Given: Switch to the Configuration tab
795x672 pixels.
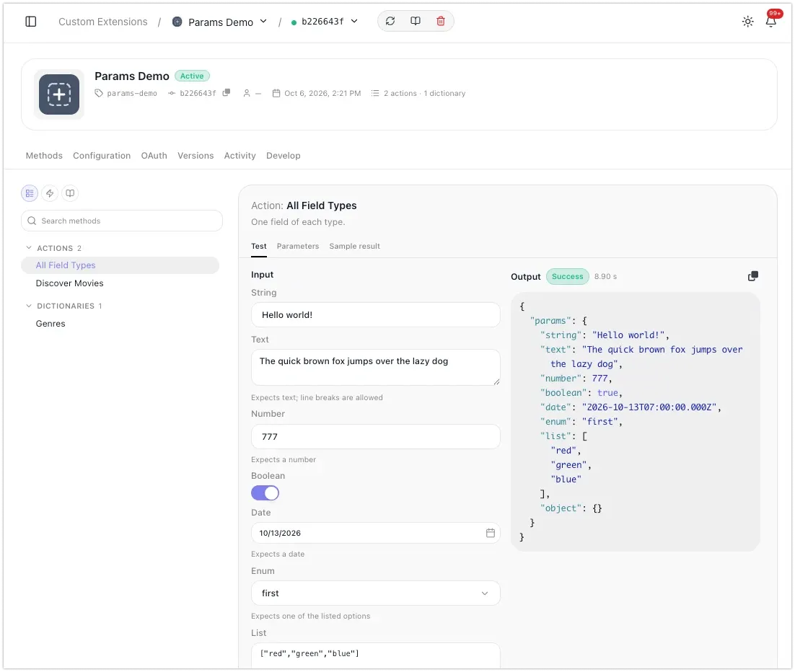Looking at the screenshot, I should (x=102, y=156).
